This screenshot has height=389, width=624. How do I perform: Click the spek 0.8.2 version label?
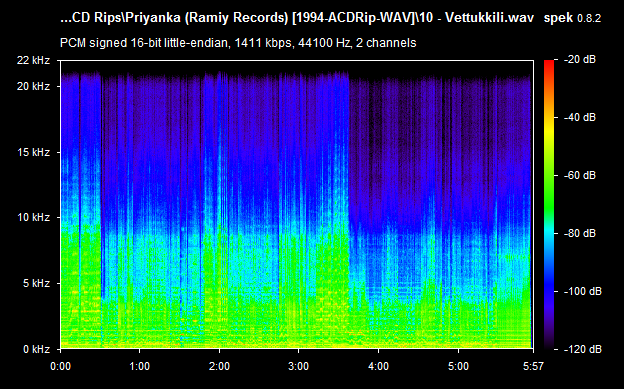tap(572, 18)
